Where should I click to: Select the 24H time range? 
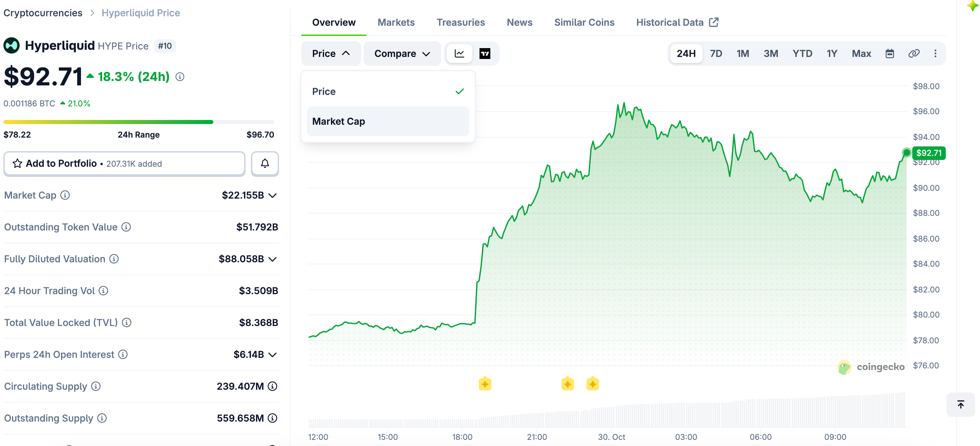point(686,54)
